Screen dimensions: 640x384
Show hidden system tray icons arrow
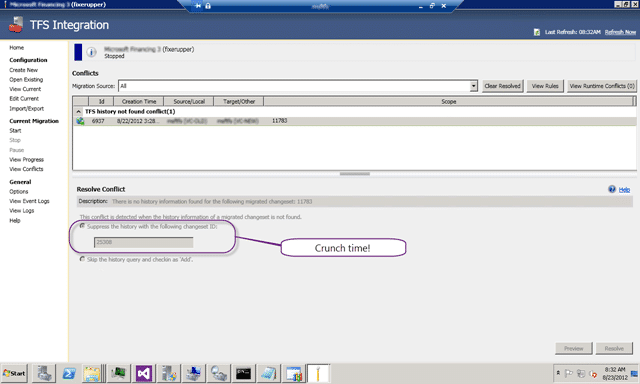point(558,373)
